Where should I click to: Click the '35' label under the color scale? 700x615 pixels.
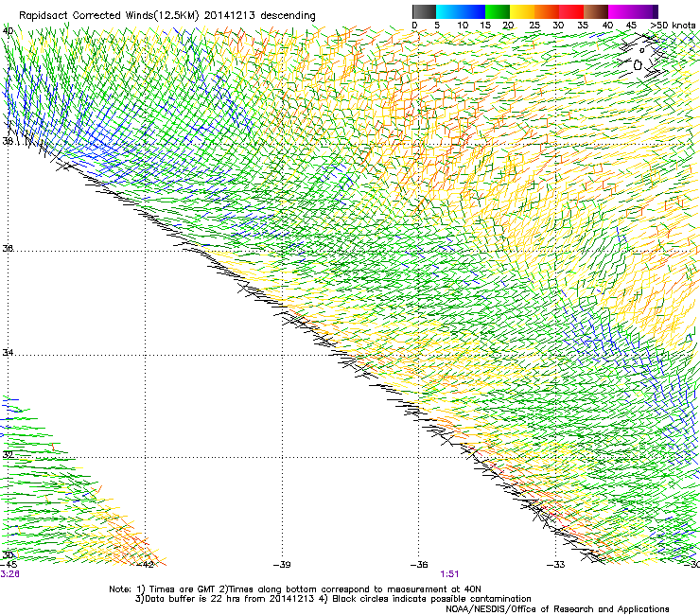pyautogui.click(x=583, y=26)
